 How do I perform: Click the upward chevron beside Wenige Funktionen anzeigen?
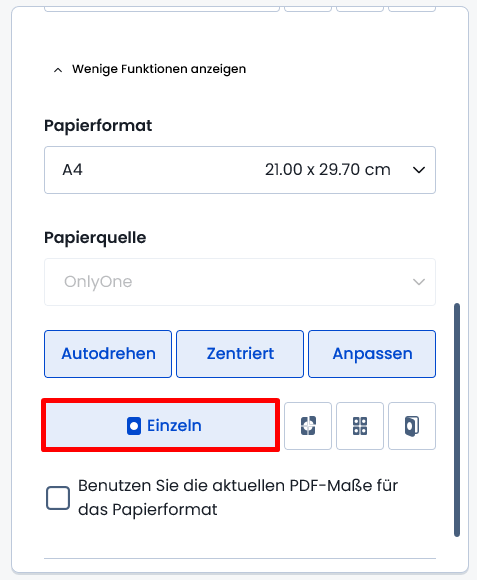tap(58, 70)
